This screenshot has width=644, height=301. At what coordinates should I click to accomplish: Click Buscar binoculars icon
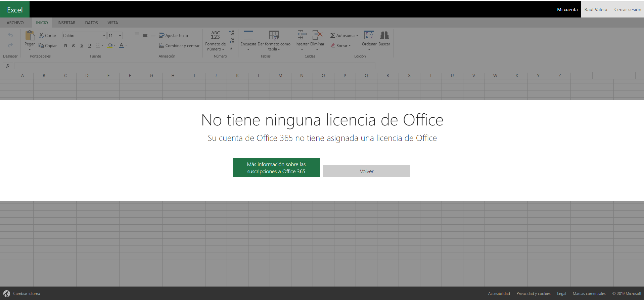[x=384, y=35]
